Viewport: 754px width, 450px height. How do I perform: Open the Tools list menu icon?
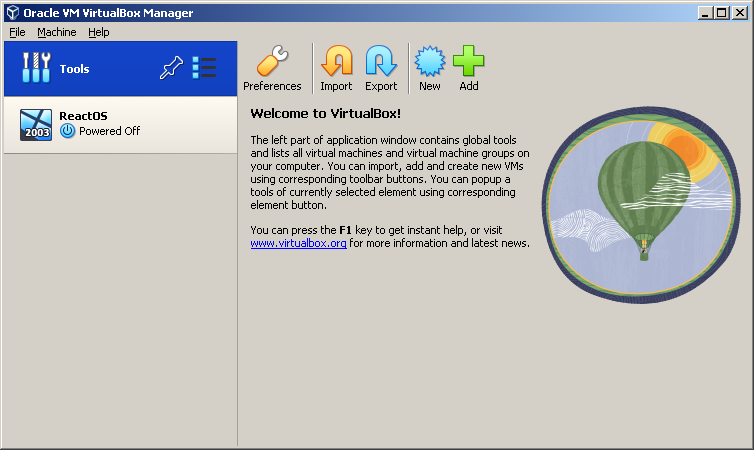click(204, 68)
